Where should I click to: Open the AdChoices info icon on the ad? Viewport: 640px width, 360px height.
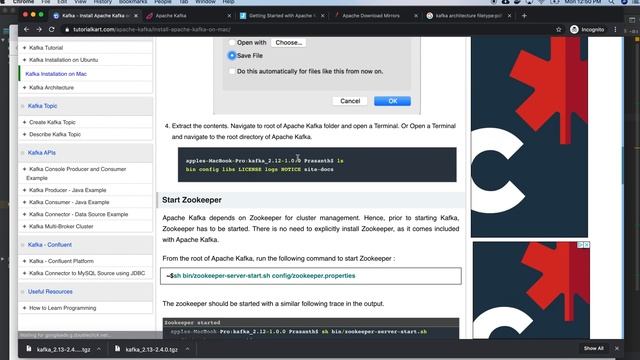pyautogui.click(x=580, y=244)
